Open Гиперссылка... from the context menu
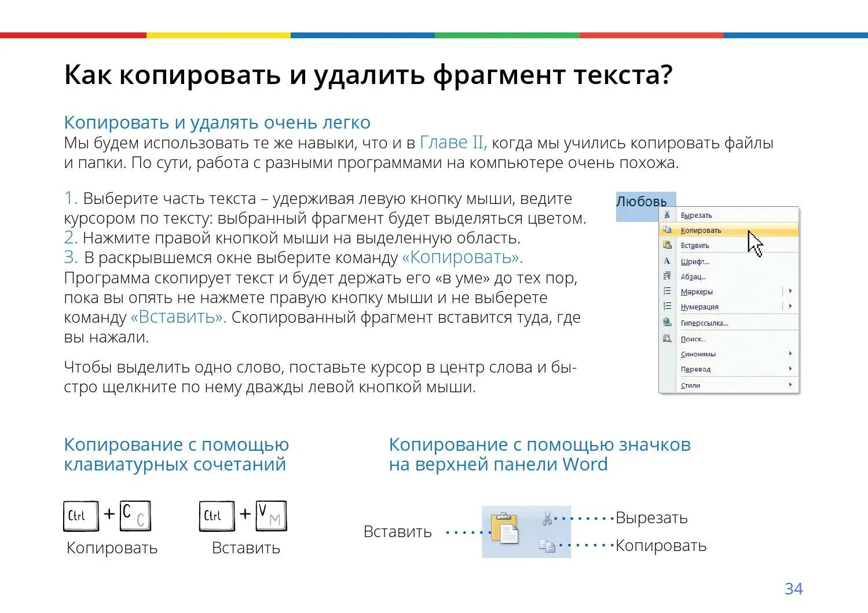 [729, 323]
